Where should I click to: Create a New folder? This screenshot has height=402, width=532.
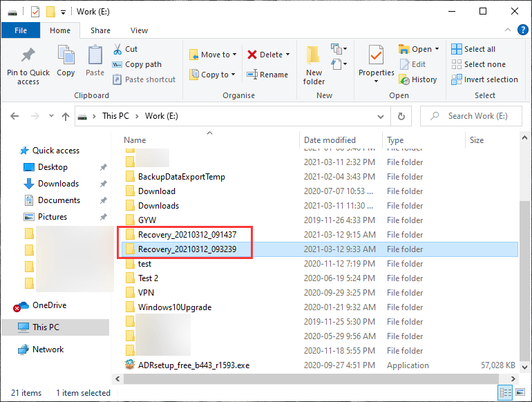coord(314,65)
